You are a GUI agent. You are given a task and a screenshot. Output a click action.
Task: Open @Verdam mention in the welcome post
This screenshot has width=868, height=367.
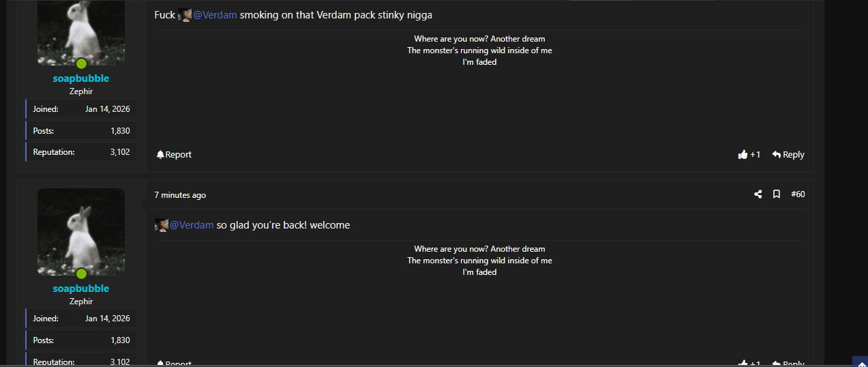click(192, 225)
